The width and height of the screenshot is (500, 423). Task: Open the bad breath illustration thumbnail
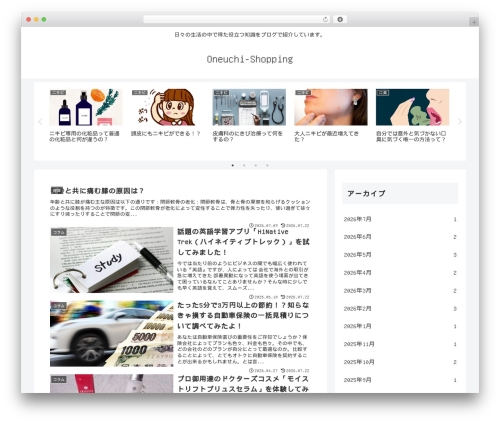pyautogui.click(x=412, y=107)
